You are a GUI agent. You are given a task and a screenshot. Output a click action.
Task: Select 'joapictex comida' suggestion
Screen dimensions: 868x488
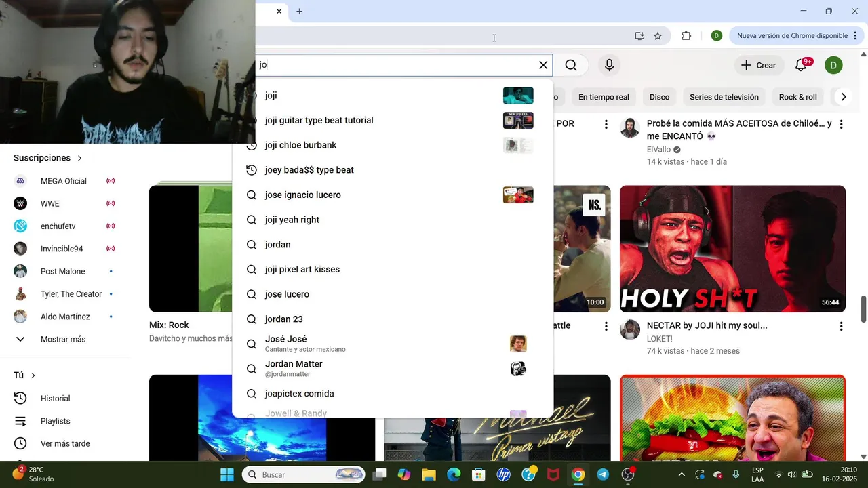click(x=393, y=394)
